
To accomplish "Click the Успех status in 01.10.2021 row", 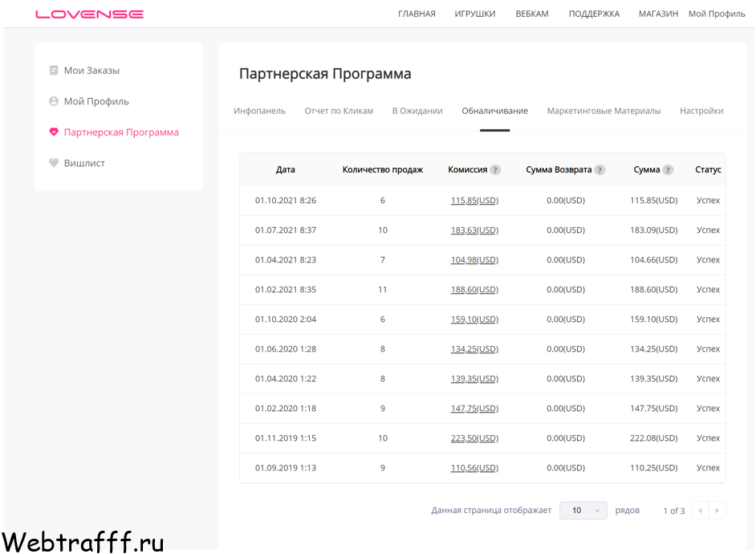I will point(708,201).
